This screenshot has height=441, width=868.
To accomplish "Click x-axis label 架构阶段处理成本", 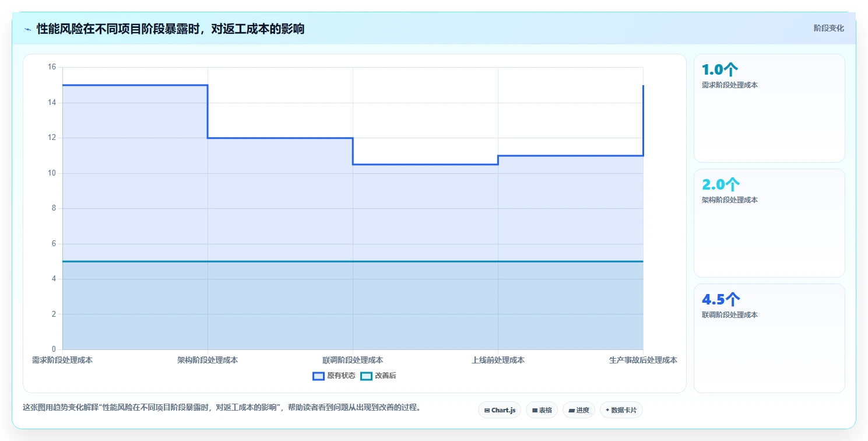I will (208, 360).
